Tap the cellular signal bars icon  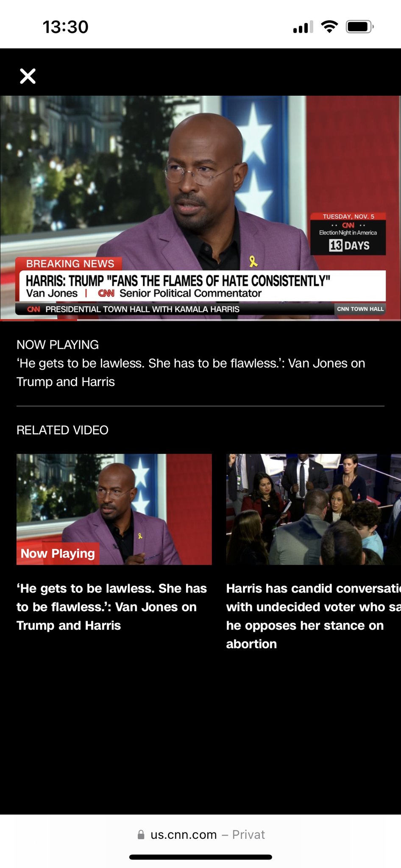(x=303, y=27)
